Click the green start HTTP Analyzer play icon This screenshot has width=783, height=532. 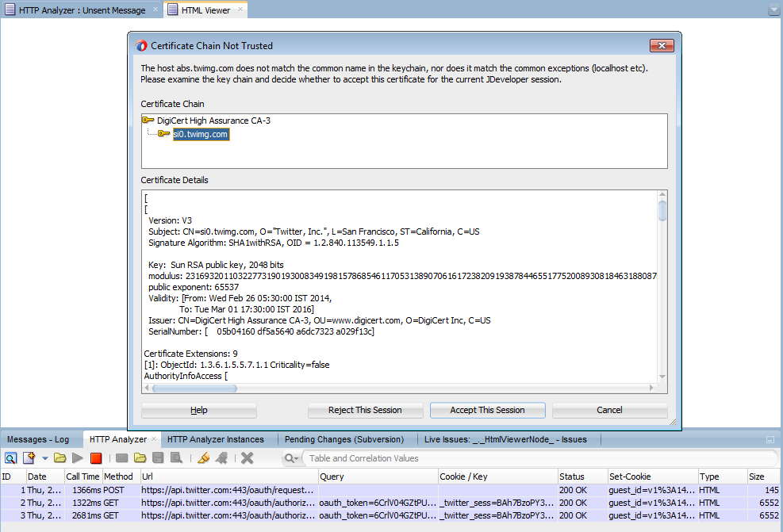[x=78, y=457]
